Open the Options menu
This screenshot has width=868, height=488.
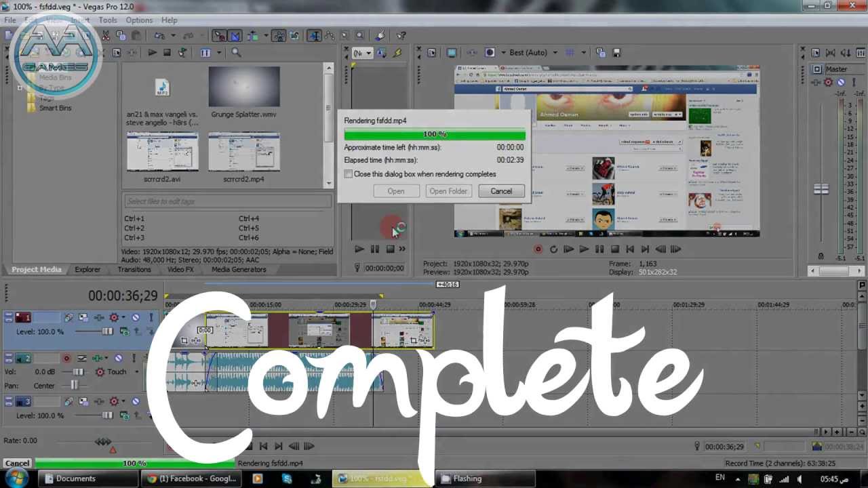coord(139,20)
